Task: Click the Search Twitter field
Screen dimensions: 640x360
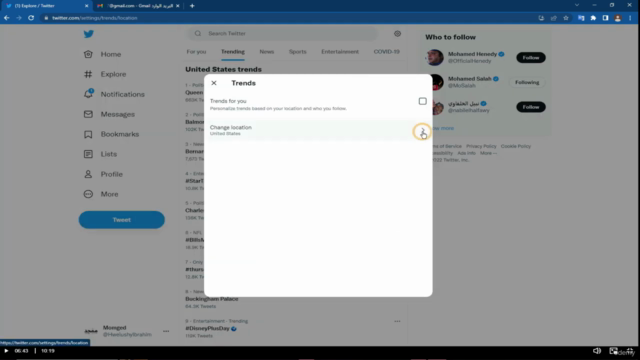Action: pyautogui.click(x=282, y=33)
